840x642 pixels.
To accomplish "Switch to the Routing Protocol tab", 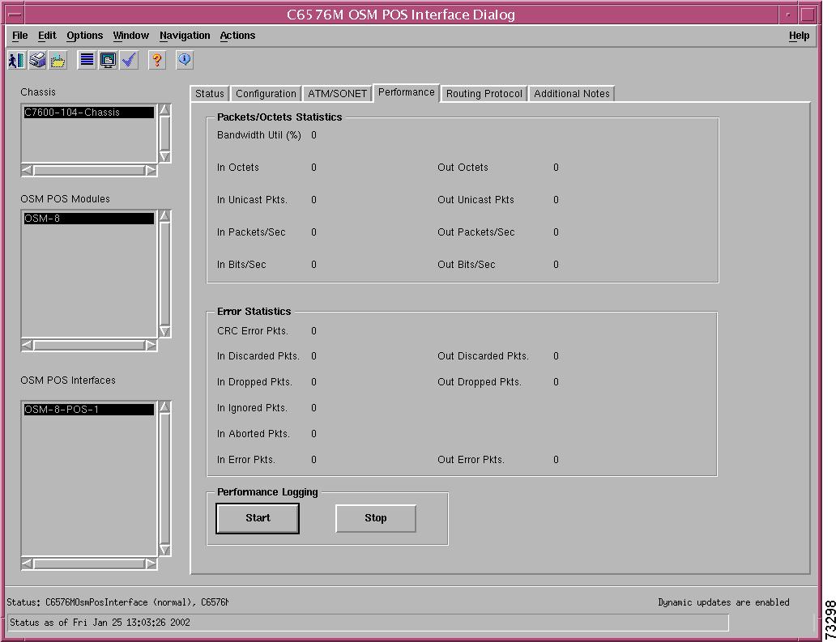I will (484, 94).
